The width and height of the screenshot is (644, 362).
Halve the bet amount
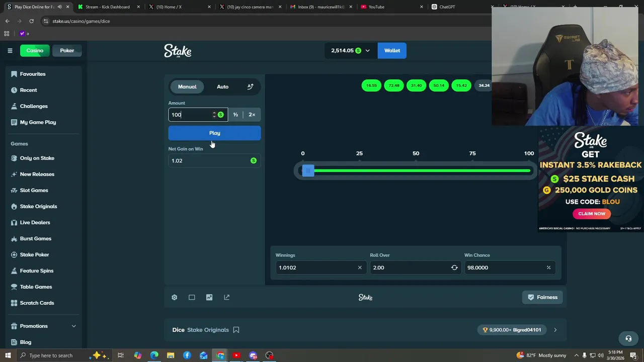pyautogui.click(x=235, y=115)
